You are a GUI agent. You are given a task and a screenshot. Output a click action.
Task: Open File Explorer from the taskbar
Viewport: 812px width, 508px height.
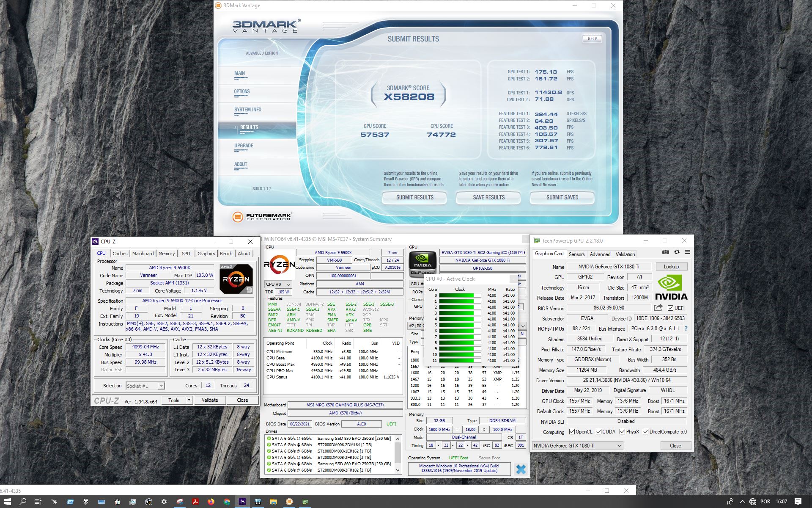pyautogui.click(x=274, y=502)
